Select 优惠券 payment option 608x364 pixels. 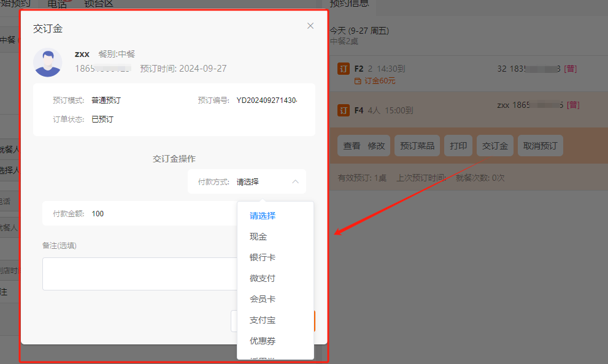point(262,341)
